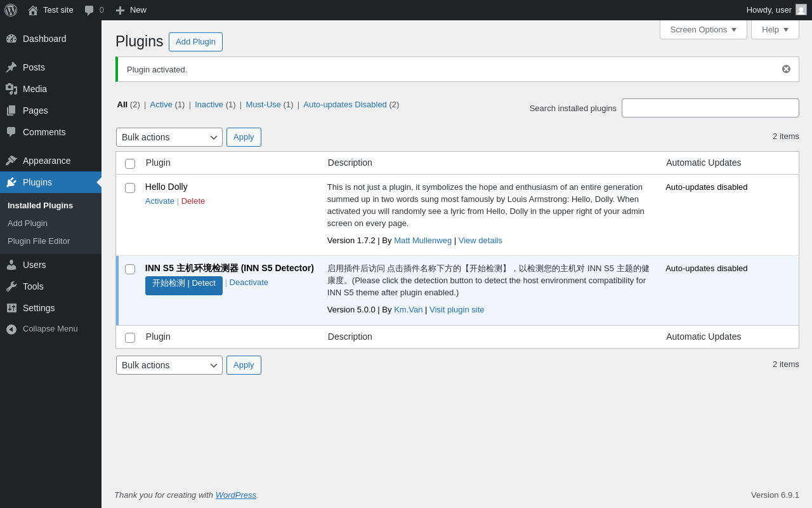Open the Dashboard menu
This screenshot has height=508, width=812.
pos(51,39)
